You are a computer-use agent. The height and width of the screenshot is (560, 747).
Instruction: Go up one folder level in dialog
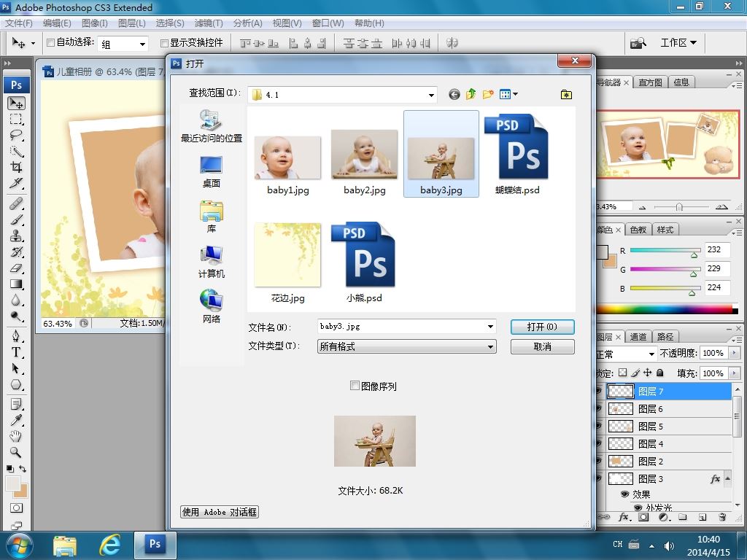coord(471,94)
